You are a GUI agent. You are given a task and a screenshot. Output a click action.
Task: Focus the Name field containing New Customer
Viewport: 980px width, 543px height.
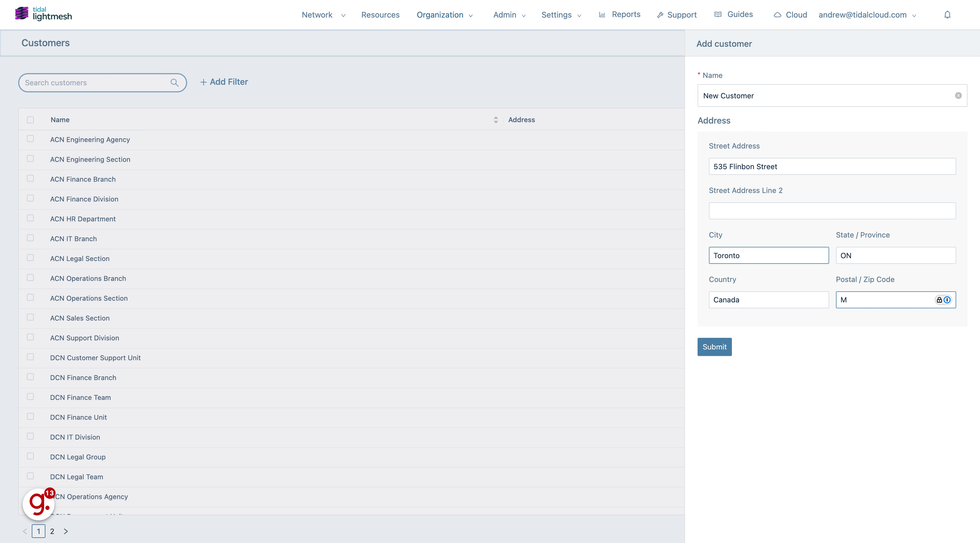[832, 96]
